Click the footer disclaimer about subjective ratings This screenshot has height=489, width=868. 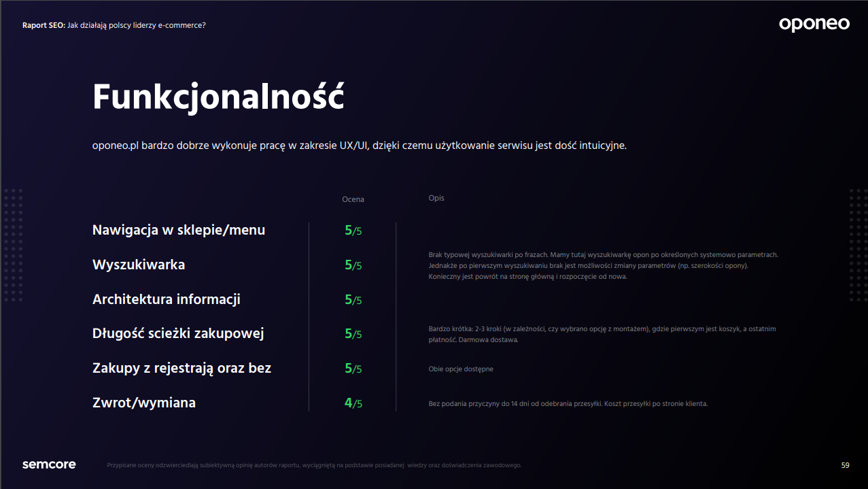pyautogui.click(x=314, y=465)
